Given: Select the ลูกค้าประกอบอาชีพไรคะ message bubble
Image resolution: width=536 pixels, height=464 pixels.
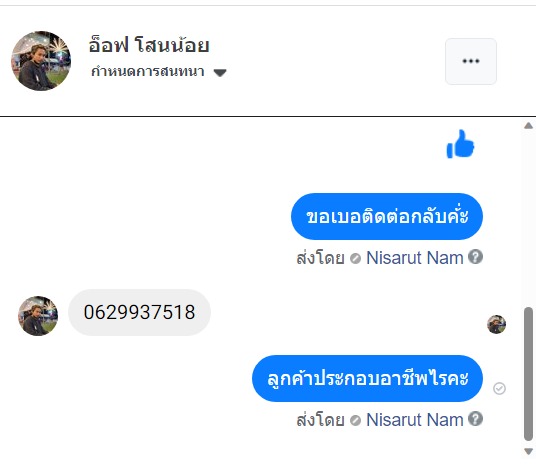Looking at the screenshot, I should pyautogui.click(x=367, y=379).
